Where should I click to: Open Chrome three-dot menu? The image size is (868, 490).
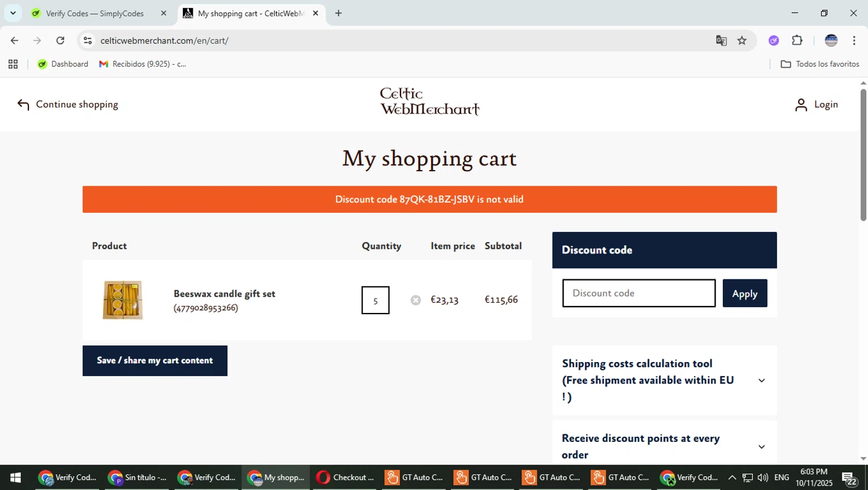(x=854, y=40)
